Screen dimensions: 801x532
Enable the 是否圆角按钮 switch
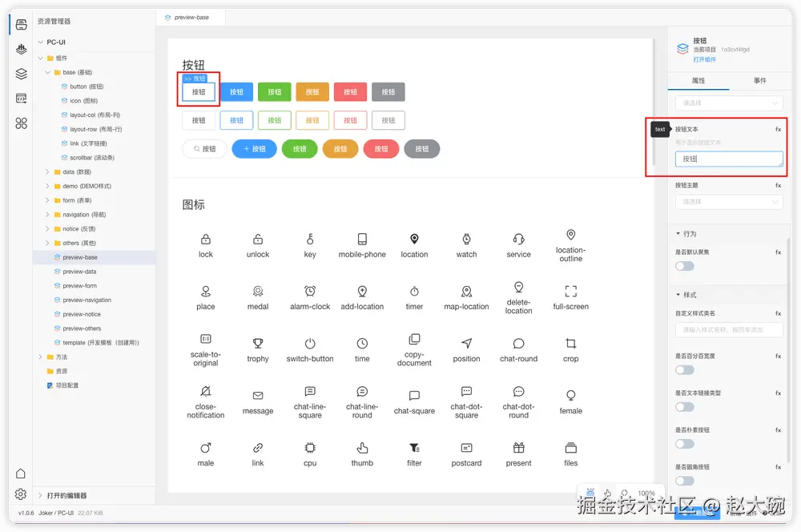coord(685,480)
